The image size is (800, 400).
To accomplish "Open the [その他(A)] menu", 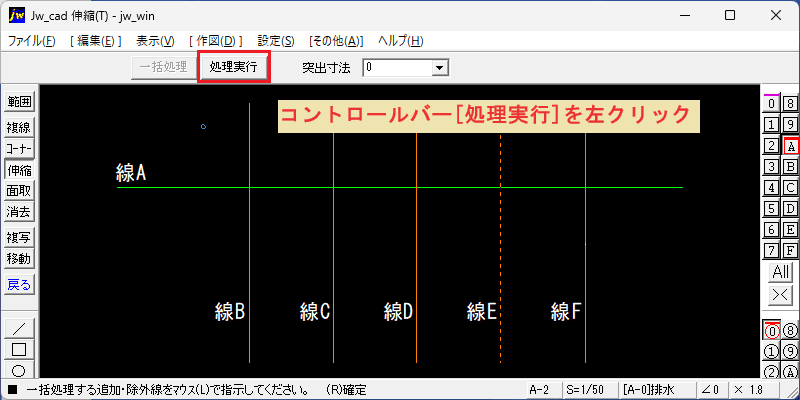I will [336, 41].
